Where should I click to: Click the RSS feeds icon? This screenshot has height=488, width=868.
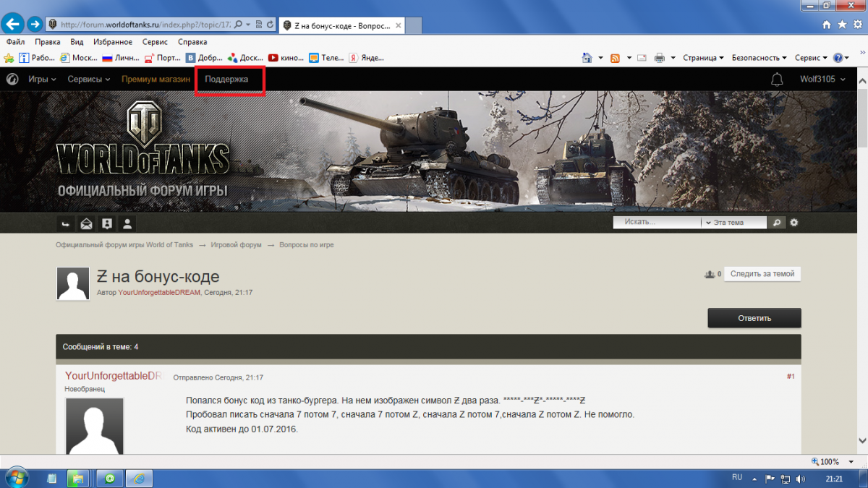point(615,58)
